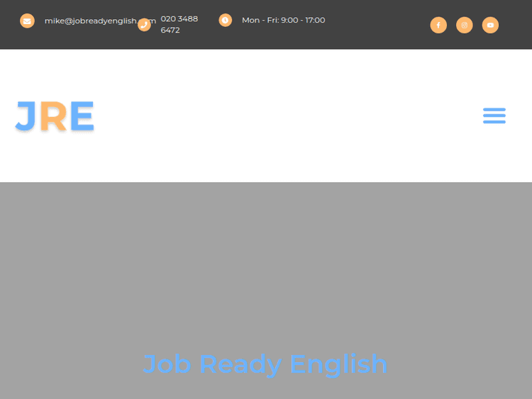The height and width of the screenshot is (399, 532).
Task: Click the phone number 020 3488 6472
Action: (x=179, y=24)
